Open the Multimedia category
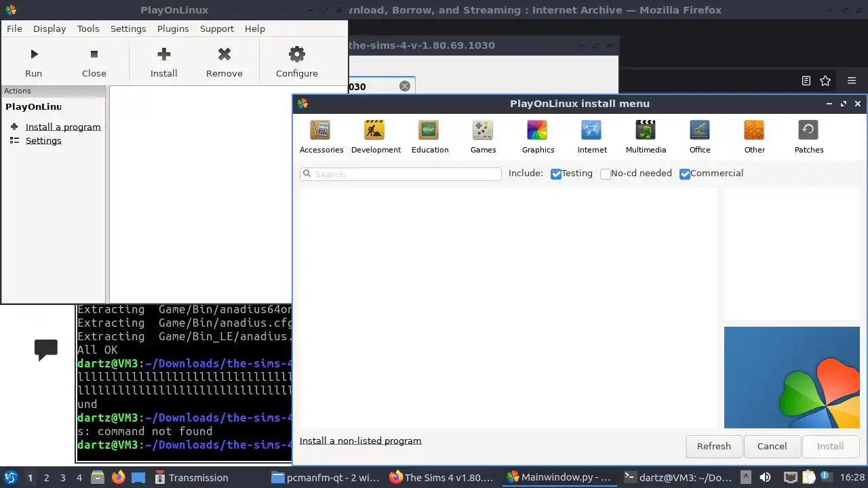The width and height of the screenshot is (868, 488). click(646, 136)
